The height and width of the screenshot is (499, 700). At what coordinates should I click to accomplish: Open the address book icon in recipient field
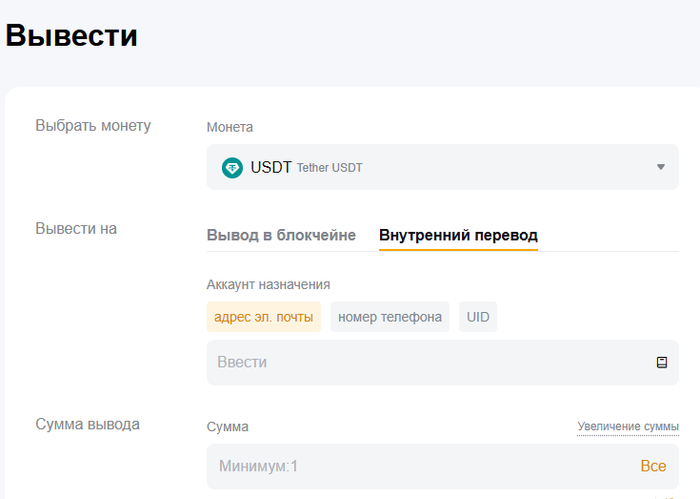(x=661, y=363)
